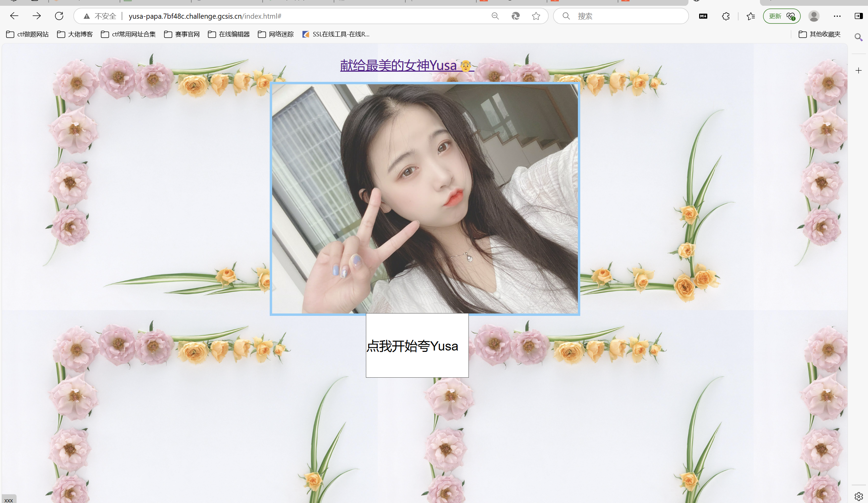Open the zoom magnifier in address bar
Screen dimensions: 868x503
coord(495,16)
